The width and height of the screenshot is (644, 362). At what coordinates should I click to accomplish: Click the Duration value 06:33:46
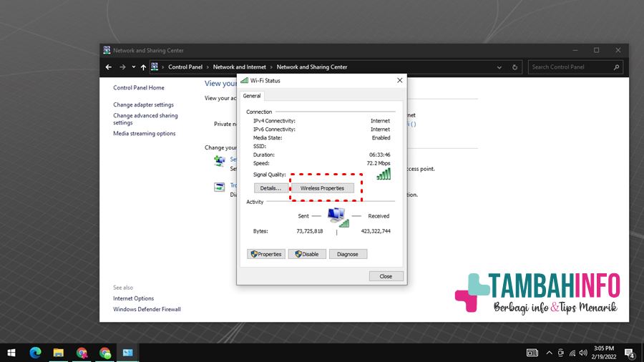click(380, 155)
